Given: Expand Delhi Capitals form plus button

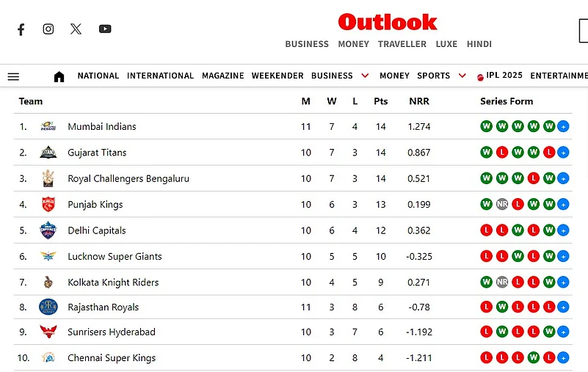Looking at the screenshot, I should pyautogui.click(x=563, y=230).
